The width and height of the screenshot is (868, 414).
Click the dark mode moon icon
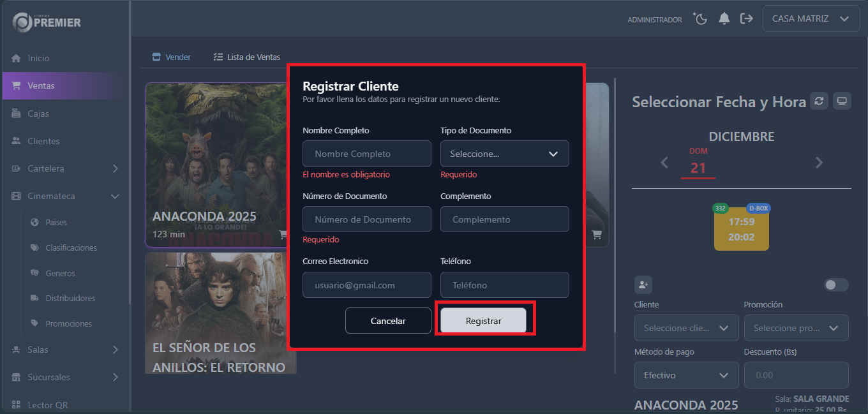(x=701, y=19)
